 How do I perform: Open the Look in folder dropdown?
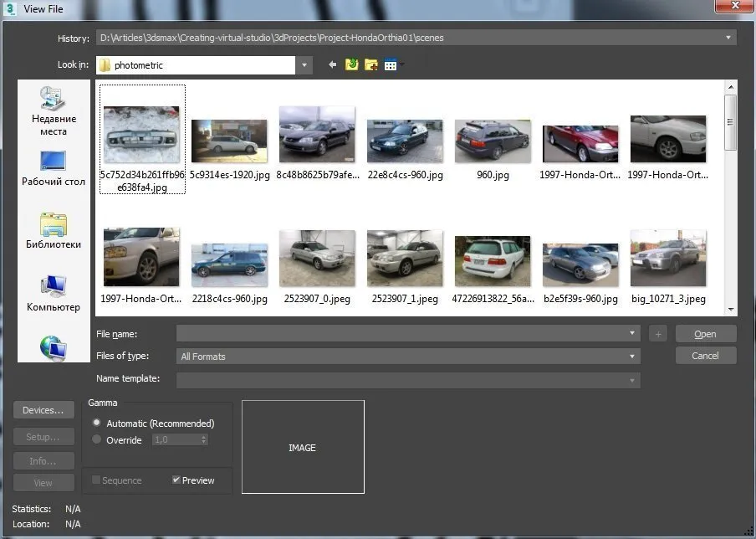[304, 65]
